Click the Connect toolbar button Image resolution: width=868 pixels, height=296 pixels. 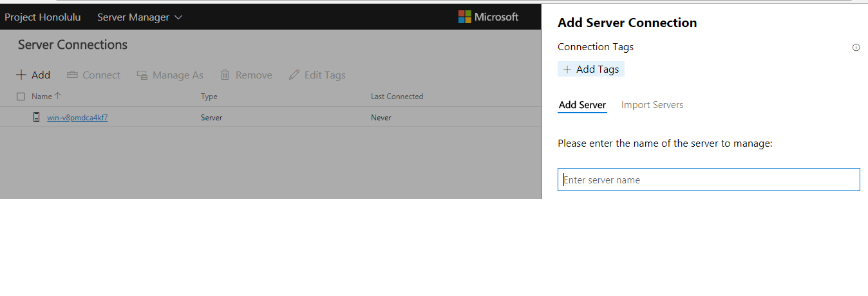tap(93, 75)
